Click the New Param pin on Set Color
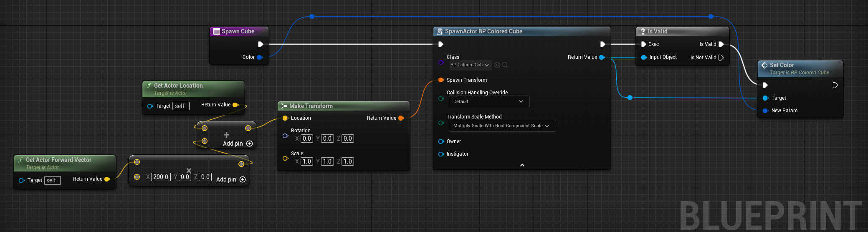 point(765,111)
